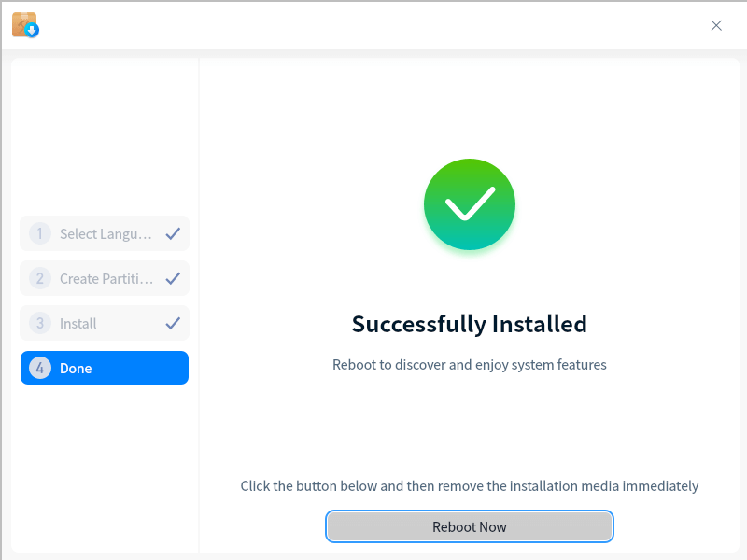Image resolution: width=747 pixels, height=560 pixels.
Task: Click the Select Language completed checkmark
Action: coord(173,233)
